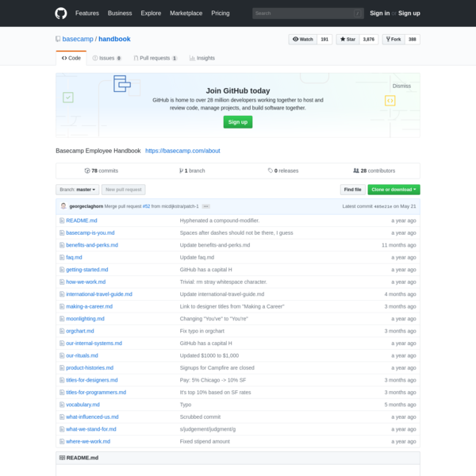View the 388 forks count
Image resolution: width=476 pixels, height=476 pixels.
pyautogui.click(x=413, y=39)
